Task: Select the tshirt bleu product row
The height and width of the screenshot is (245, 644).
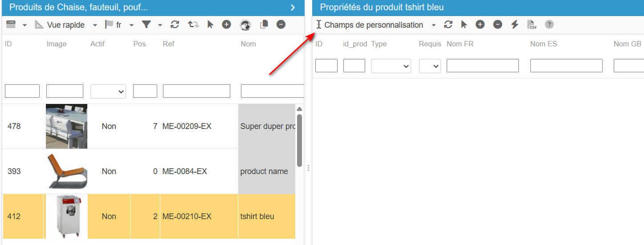Action: tap(149, 216)
